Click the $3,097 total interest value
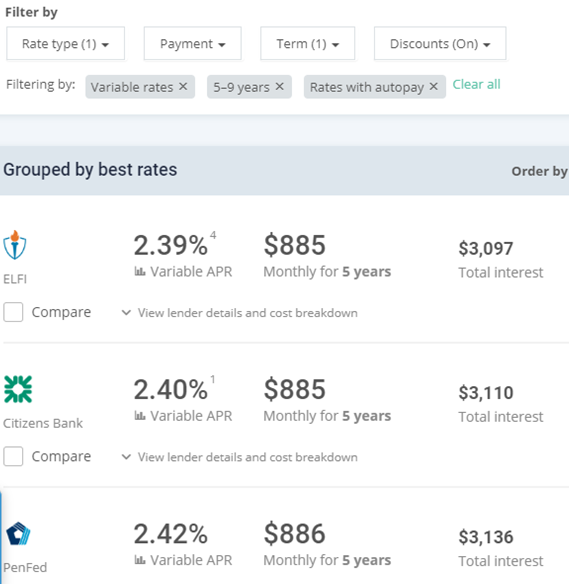569x584 pixels. (x=486, y=248)
